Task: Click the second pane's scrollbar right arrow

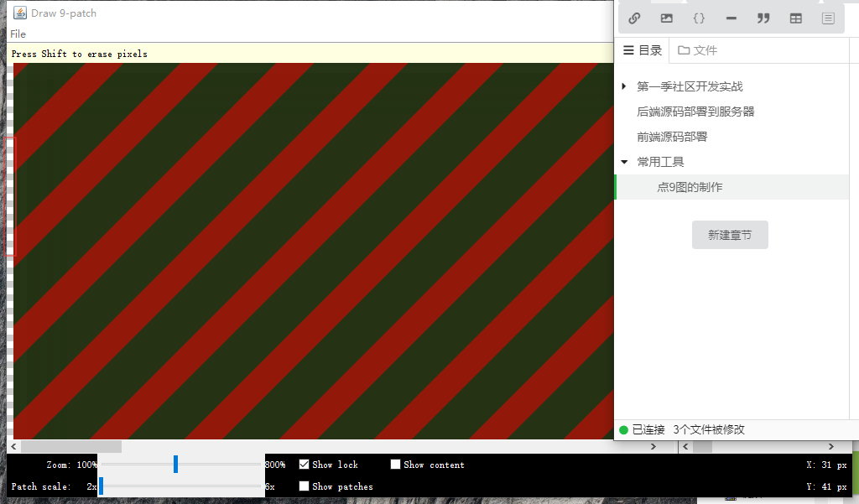Action: click(831, 446)
